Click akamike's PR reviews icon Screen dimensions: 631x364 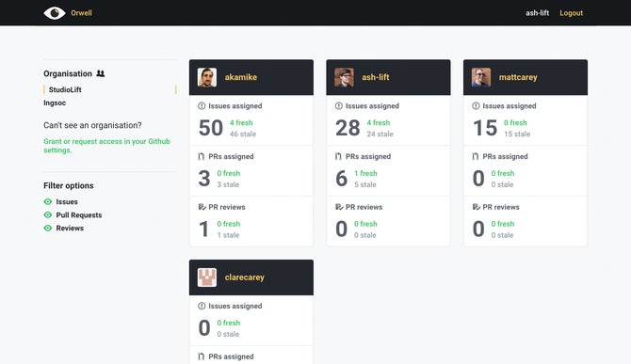(x=202, y=207)
